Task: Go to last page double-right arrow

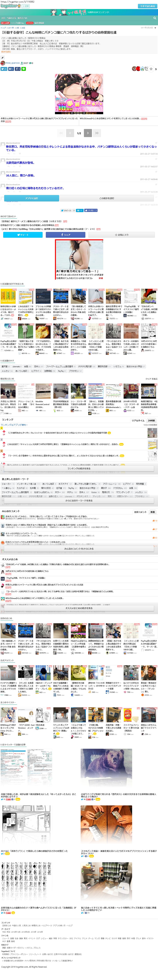Action: (x=97, y=133)
